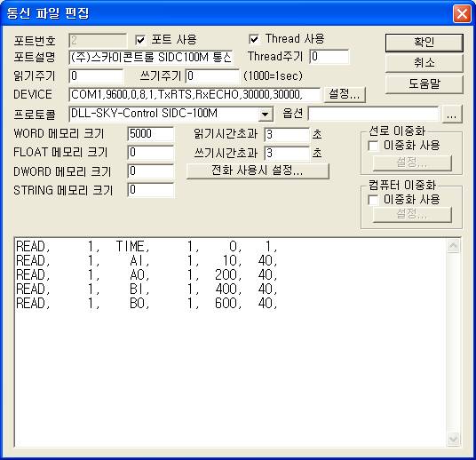476x460 pixels.
Task: Enable 이중화 사용 under 선로 이중화
Action: (x=373, y=146)
